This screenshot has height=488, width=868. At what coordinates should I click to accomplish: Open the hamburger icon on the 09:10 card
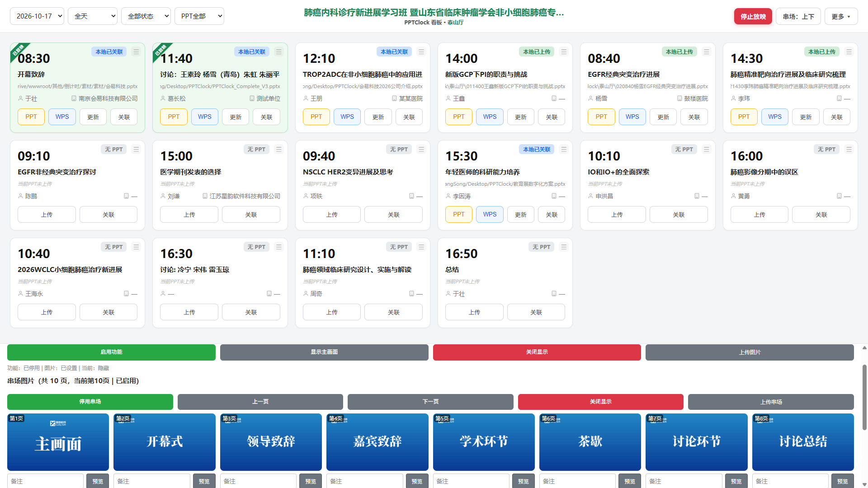(136, 150)
